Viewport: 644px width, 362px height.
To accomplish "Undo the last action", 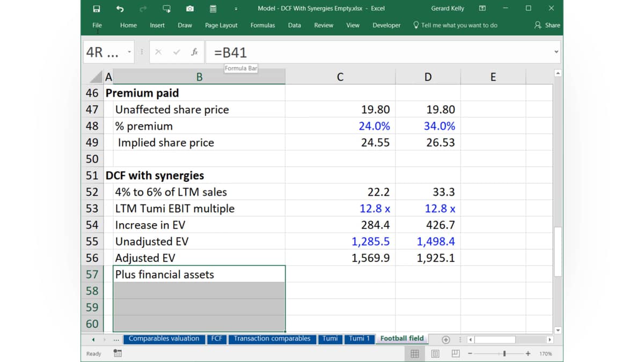I will [120, 9].
